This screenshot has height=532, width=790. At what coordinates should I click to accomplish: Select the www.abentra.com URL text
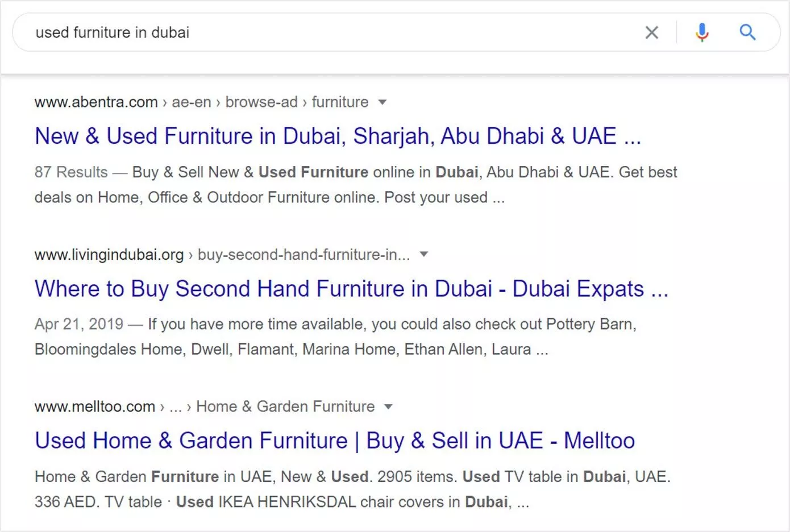pos(96,102)
